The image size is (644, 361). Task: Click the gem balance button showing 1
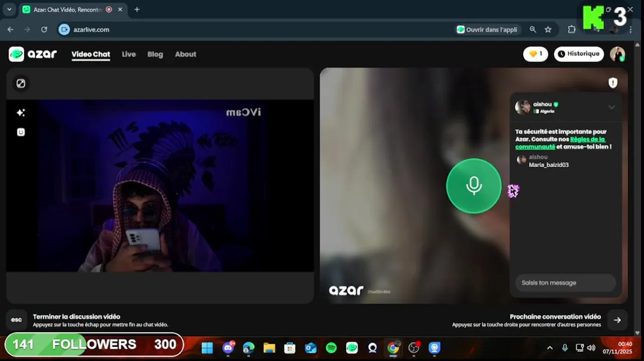pos(536,54)
